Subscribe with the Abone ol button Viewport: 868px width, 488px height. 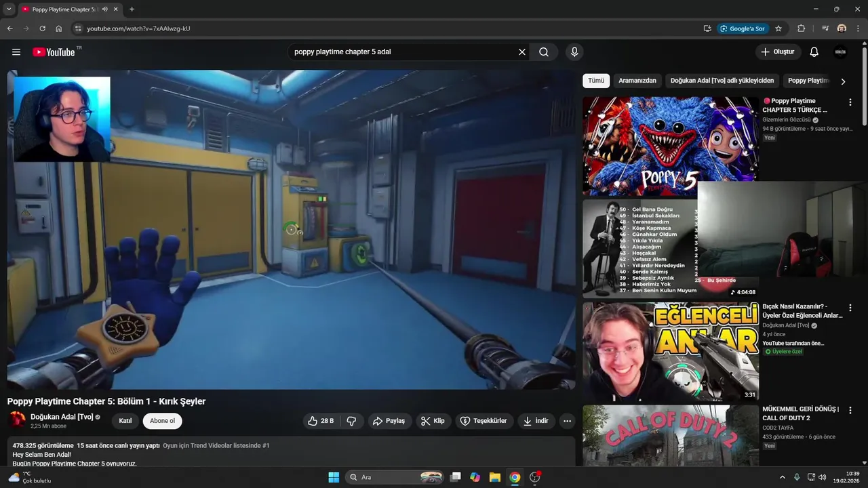[x=162, y=421]
